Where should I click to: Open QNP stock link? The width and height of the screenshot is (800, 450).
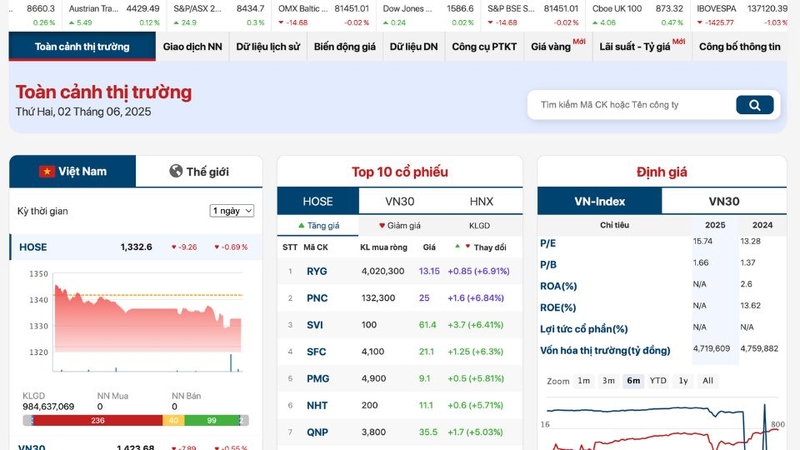pyautogui.click(x=317, y=432)
